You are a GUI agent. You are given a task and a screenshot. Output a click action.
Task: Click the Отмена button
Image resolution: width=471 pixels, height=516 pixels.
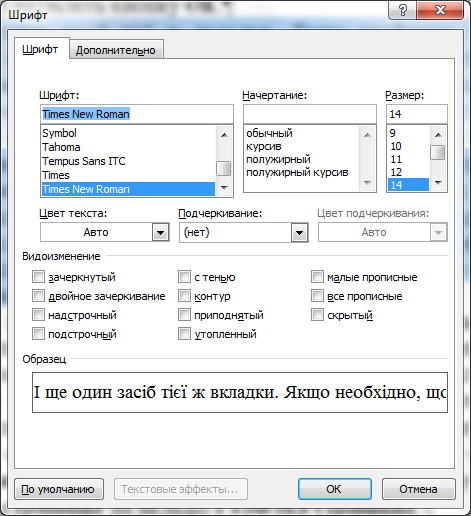point(418,489)
